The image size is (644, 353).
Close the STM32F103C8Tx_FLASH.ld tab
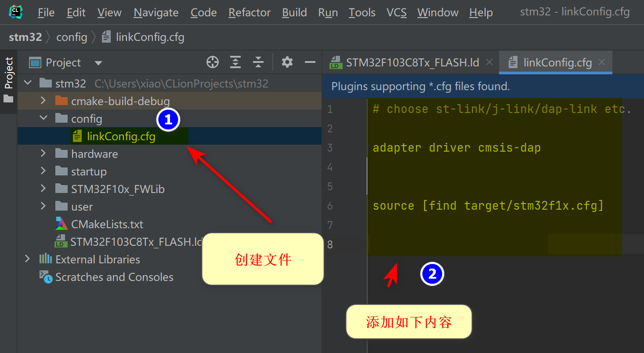[489, 62]
